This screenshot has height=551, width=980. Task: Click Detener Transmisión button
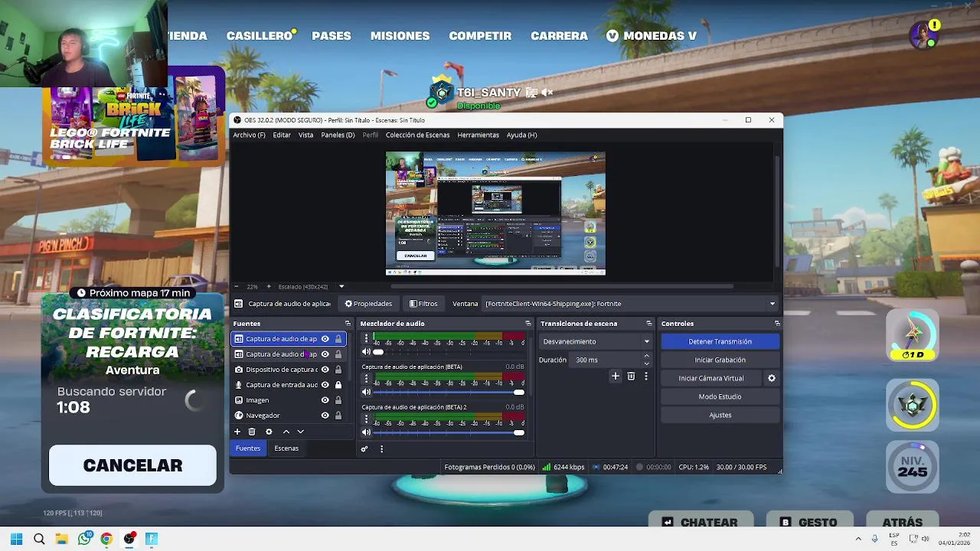click(720, 341)
